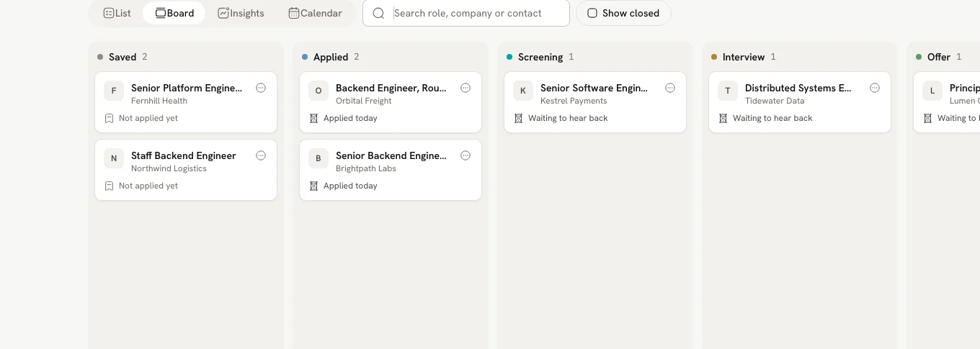This screenshot has width=980, height=349.
Task: Open options menu for Backend Engineer, Orbital Freight card
Action: click(465, 88)
